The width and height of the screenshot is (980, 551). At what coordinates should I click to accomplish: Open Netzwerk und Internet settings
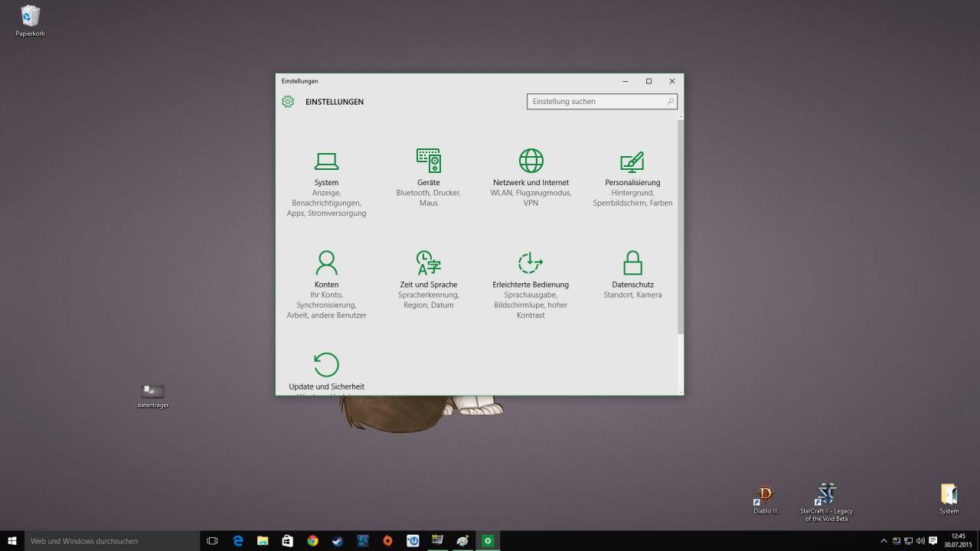coord(531,178)
